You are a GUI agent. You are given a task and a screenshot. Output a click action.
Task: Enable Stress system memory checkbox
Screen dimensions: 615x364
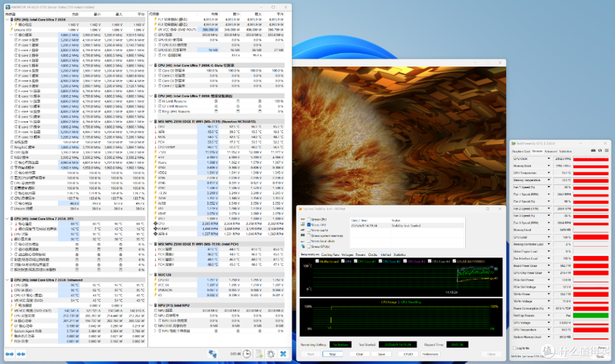(x=309, y=236)
